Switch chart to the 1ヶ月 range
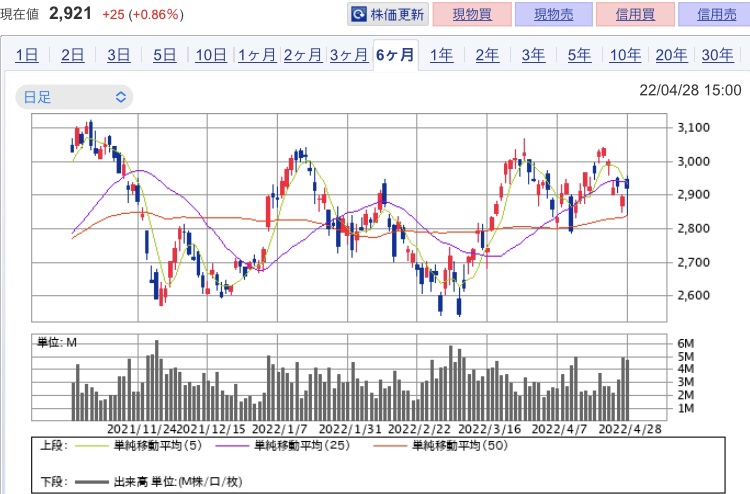 (257, 55)
